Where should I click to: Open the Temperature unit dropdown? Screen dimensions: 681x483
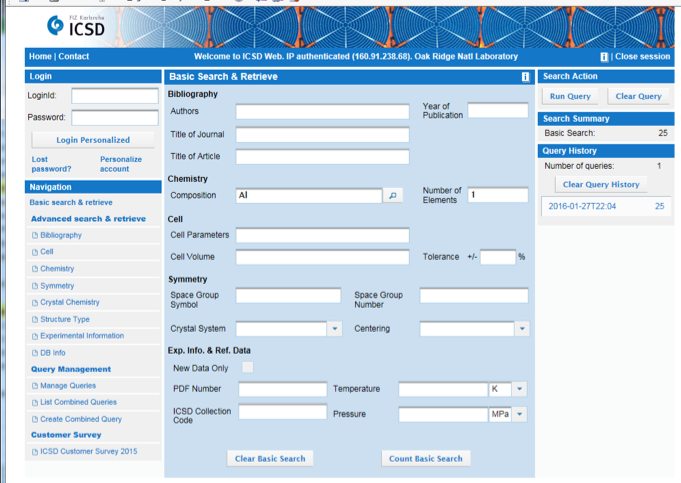[x=520, y=389]
